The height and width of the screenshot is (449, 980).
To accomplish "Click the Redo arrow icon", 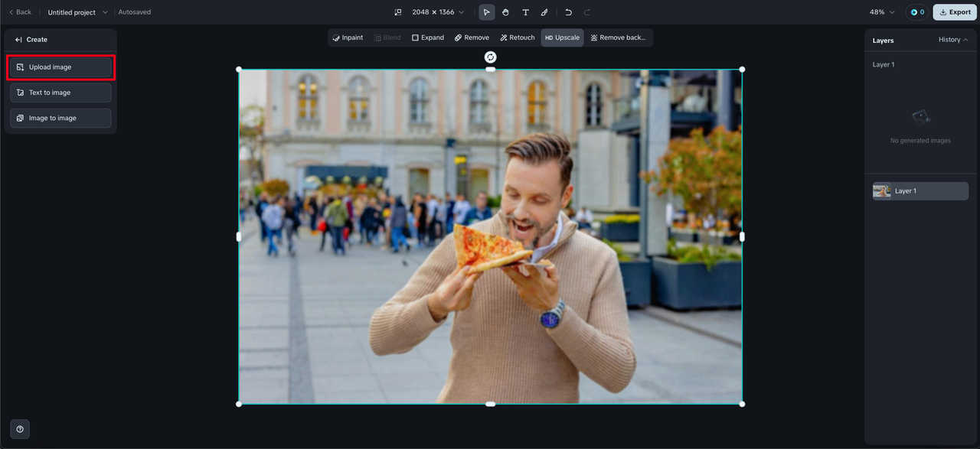I will tap(587, 12).
